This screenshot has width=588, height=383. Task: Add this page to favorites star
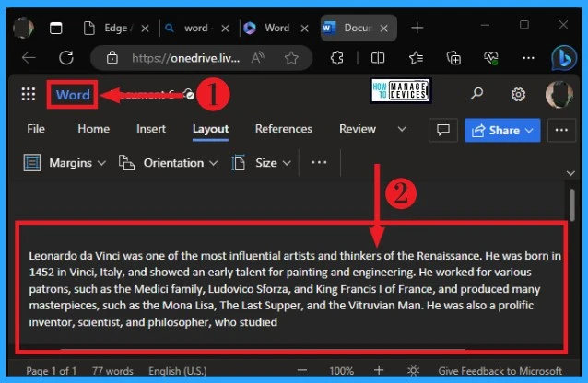click(x=291, y=58)
